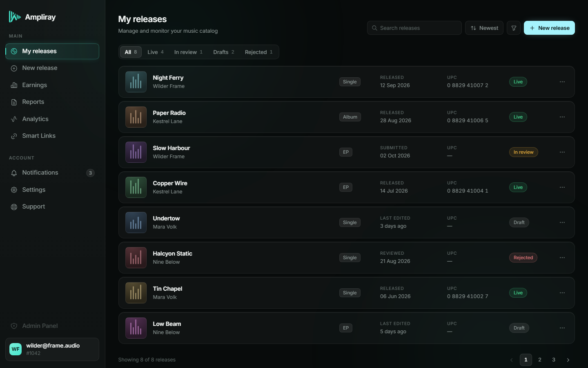Go to the next page arrow
This screenshot has height=368, width=588.
pos(568,360)
